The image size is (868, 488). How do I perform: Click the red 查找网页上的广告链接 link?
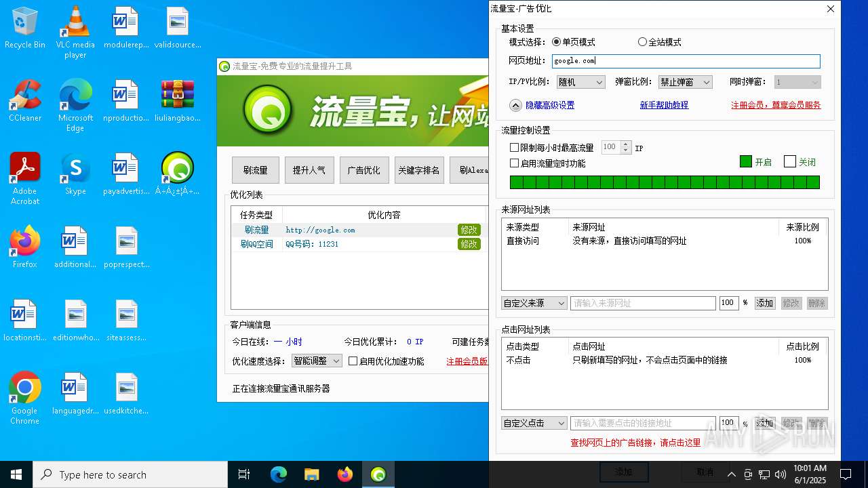click(635, 443)
